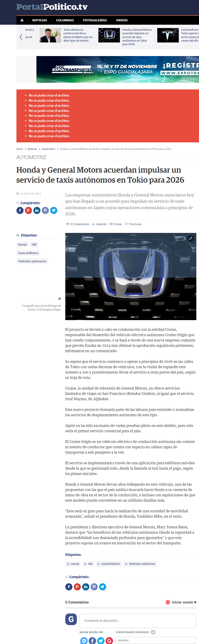Go to Inicio breadcrumb
This screenshot has width=199, height=644.
(20, 149)
